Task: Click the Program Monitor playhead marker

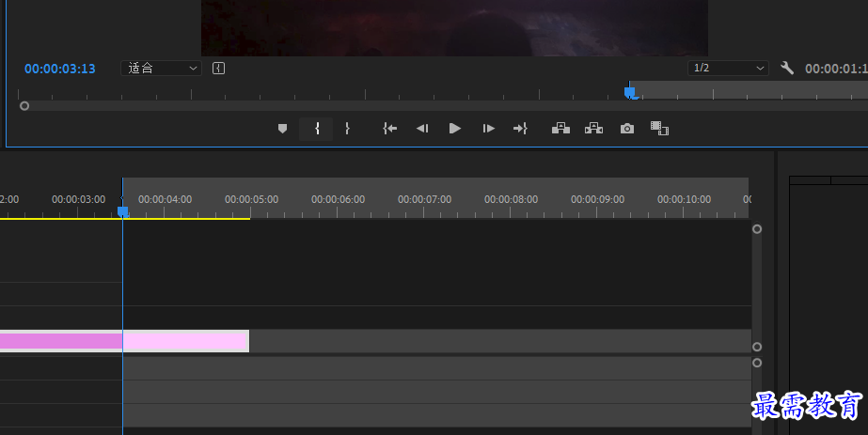Action: [x=630, y=92]
